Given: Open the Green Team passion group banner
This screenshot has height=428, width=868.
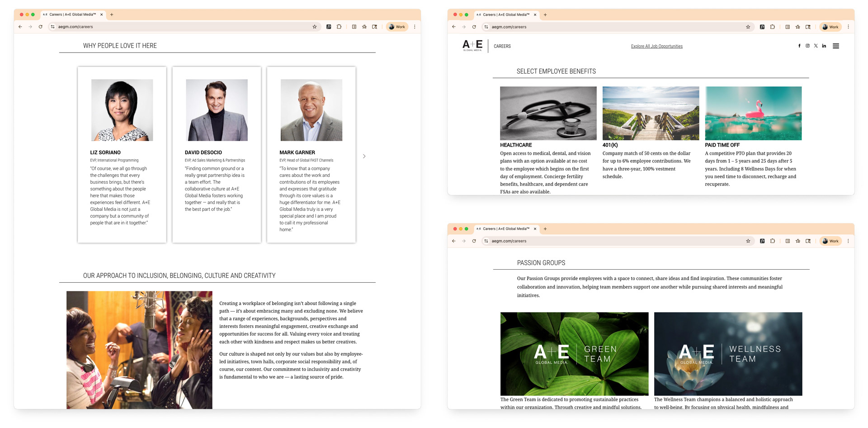Looking at the screenshot, I should [x=575, y=354].
